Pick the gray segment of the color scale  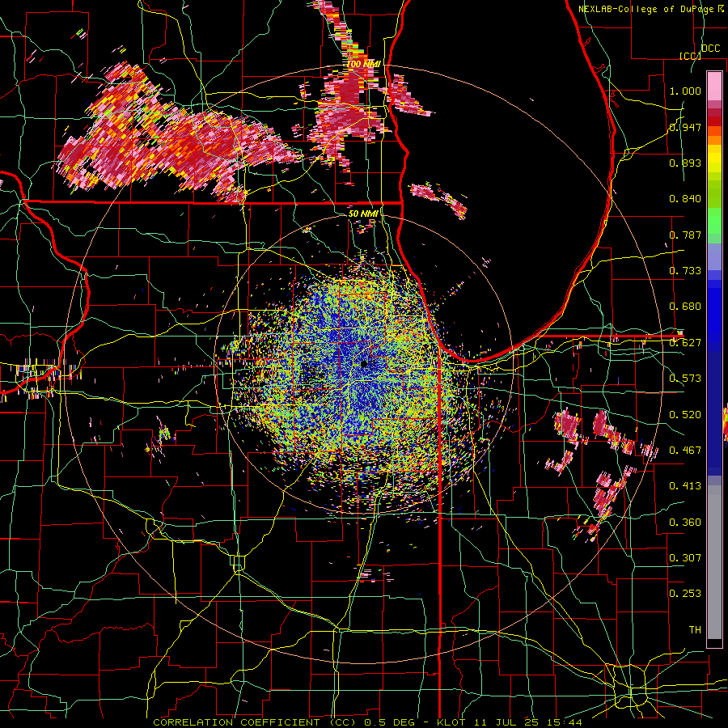coord(714,562)
